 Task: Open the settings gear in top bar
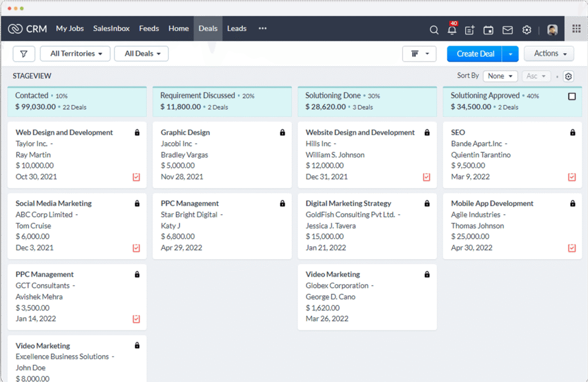527,30
